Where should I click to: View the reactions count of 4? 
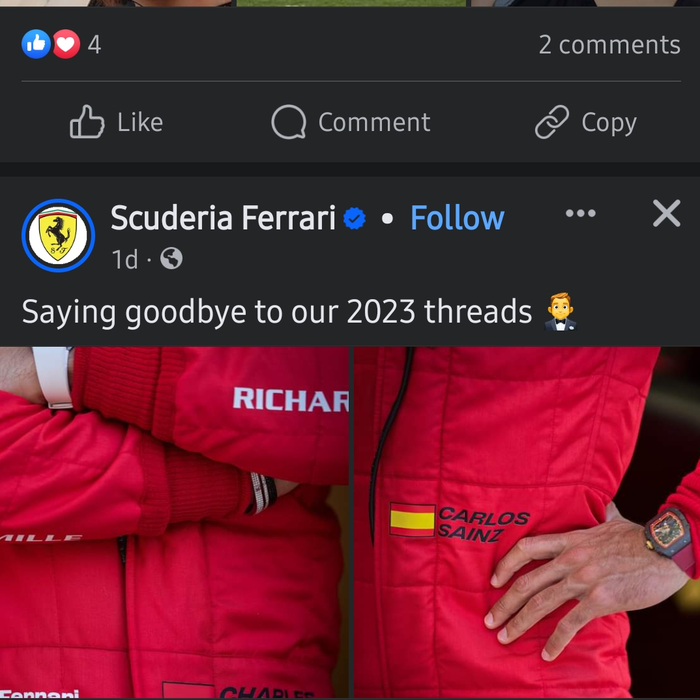click(x=94, y=45)
